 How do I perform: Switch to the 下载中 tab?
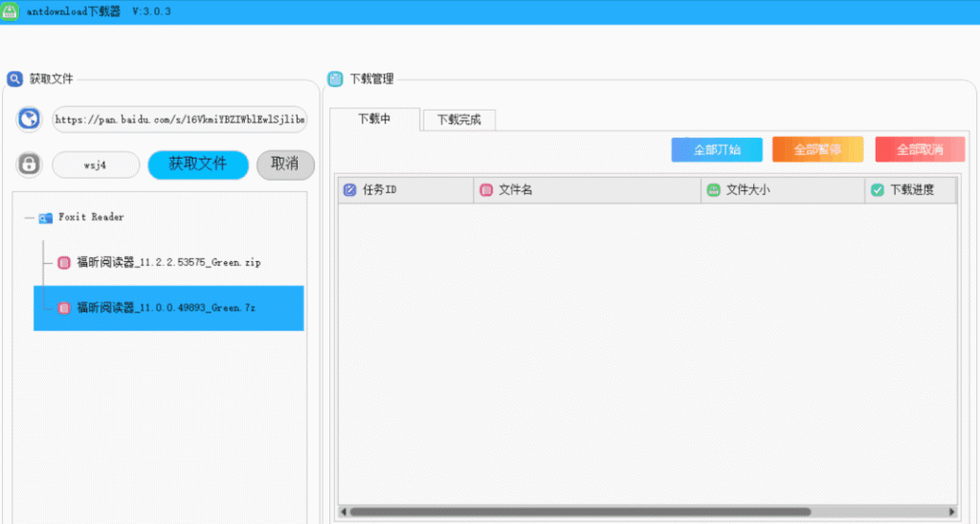(374, 120)
